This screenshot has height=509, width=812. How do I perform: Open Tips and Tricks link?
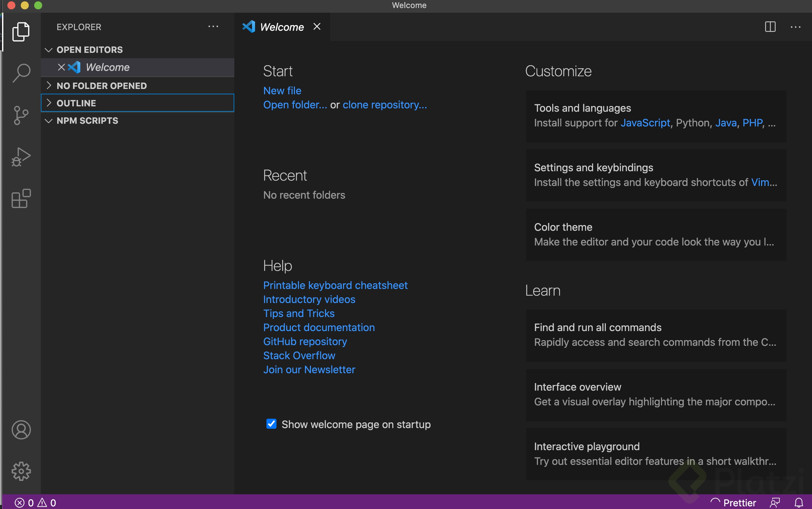coord(299,313)
